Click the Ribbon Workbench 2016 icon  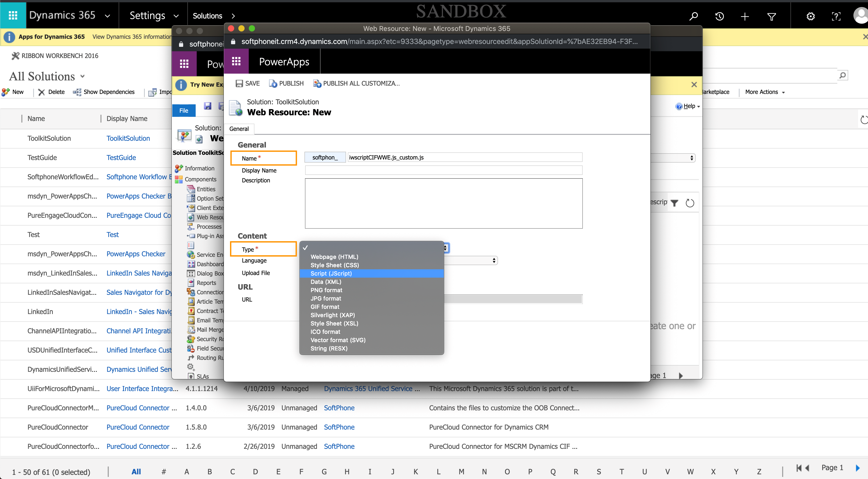coord(15,56)
